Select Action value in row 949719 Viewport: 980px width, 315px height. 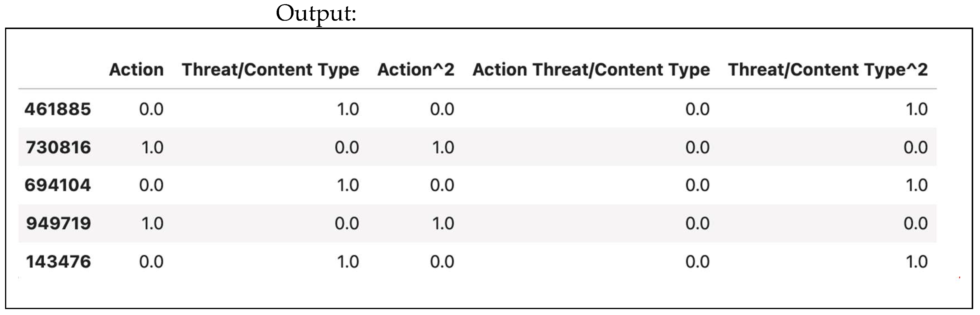tap(152, 223)
